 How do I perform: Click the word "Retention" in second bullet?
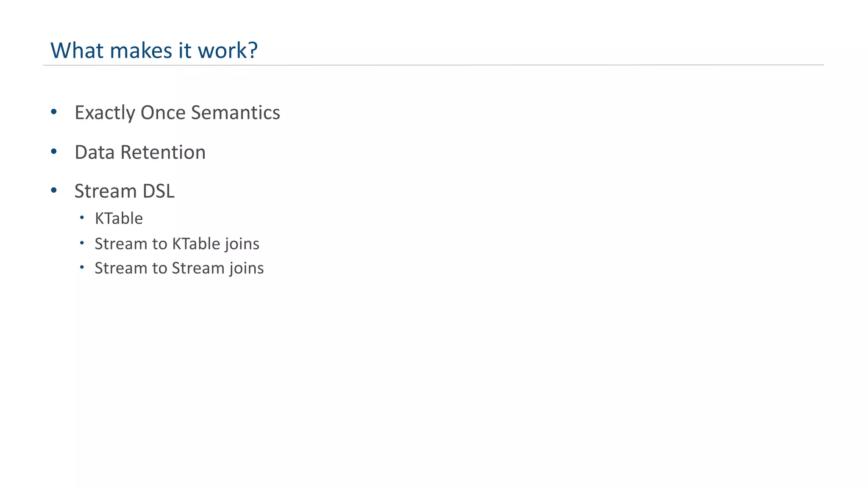point(163,152)
